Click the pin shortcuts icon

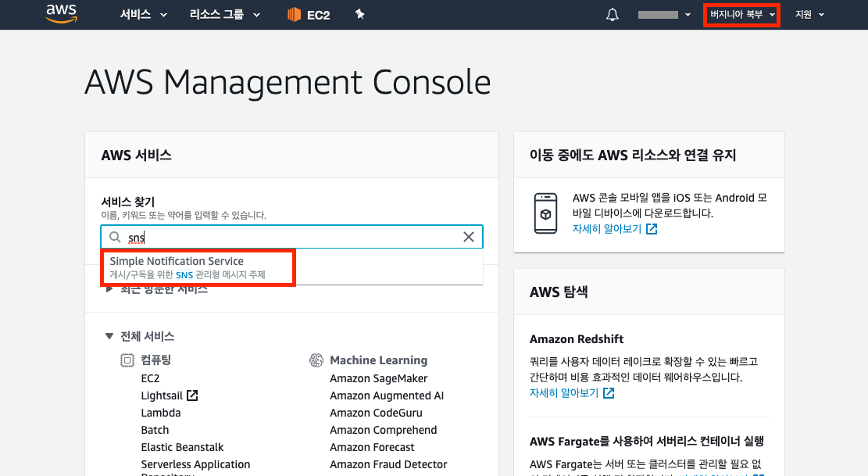pyautogui.click(x=360, y=14)
